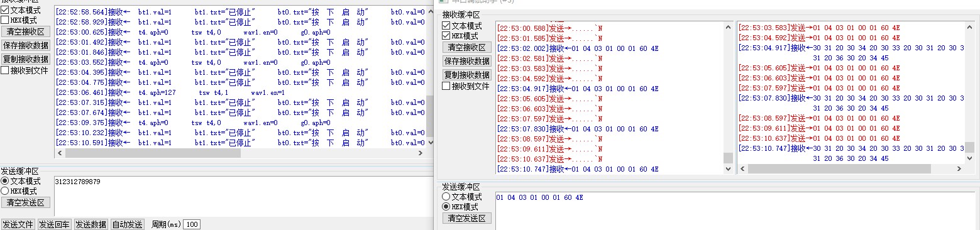Image resolution: width=980 pixels, height=230 pixels.
Task: Check 接收到文件 in right window
Action: click(x=446, y=86)
